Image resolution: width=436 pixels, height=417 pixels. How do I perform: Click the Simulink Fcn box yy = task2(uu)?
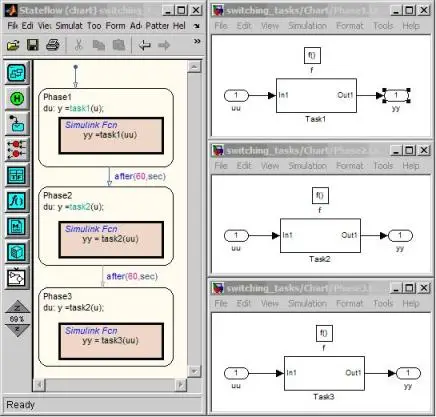pyautogui.click(x=111, y=239)
